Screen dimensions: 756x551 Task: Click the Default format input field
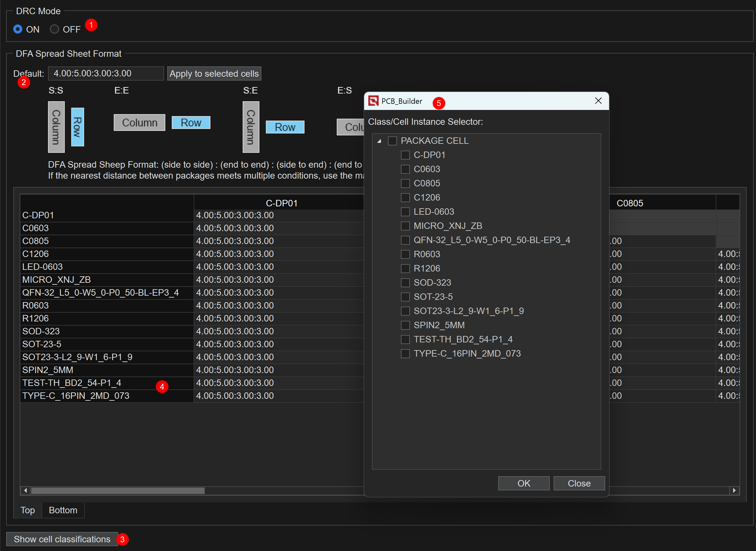coord(106,74)
